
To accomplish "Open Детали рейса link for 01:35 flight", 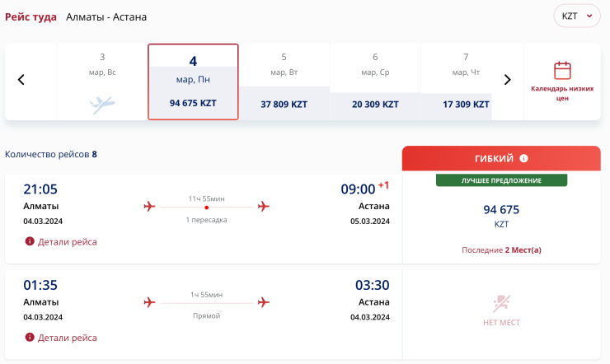I will point(67,338).
